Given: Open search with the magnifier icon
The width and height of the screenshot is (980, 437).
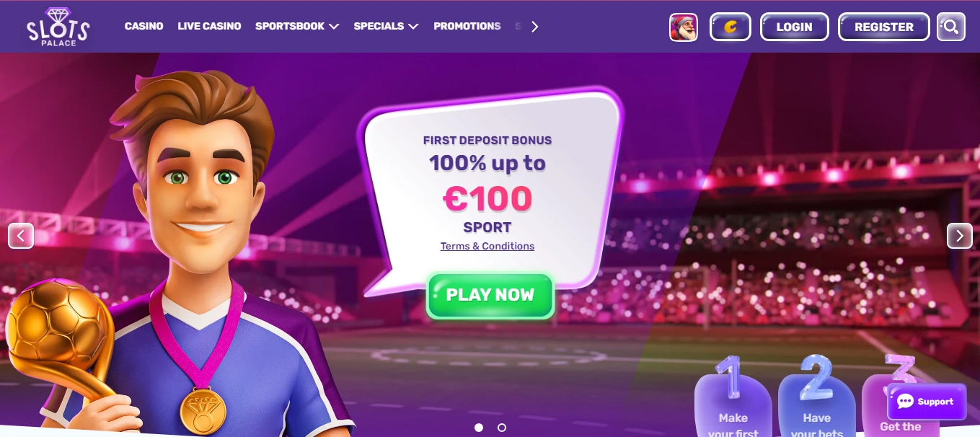Looking at the screenshot, I should tap(951, 27).
